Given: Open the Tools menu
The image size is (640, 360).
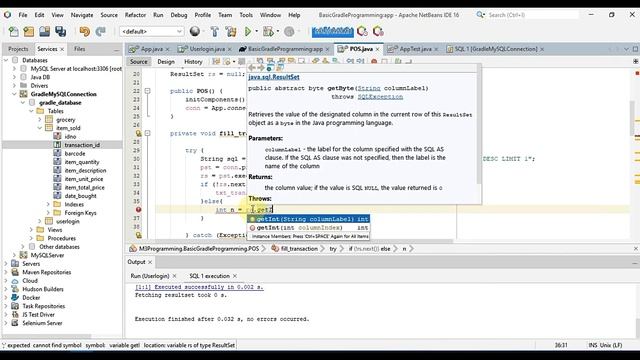Looking at the screenshot, I should point(246,15).
